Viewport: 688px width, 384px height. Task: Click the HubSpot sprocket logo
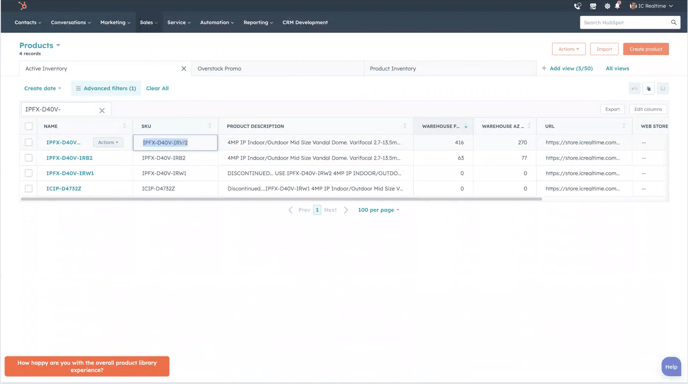pos(22,6)
